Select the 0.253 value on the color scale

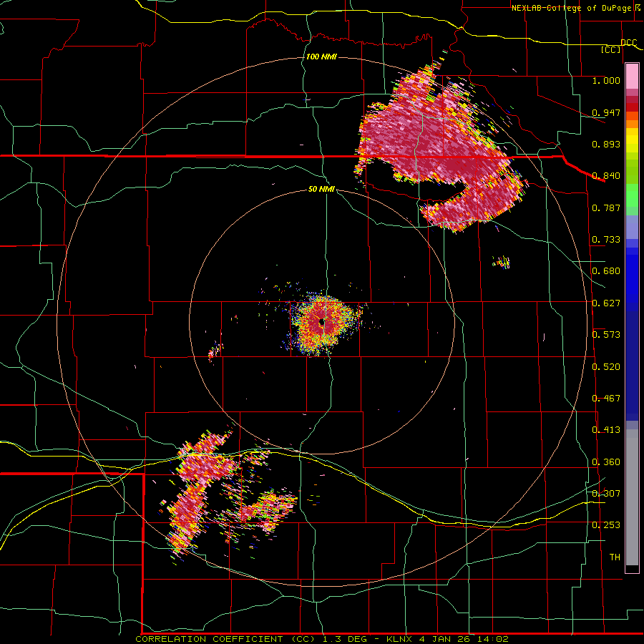(x=606, y=525)
